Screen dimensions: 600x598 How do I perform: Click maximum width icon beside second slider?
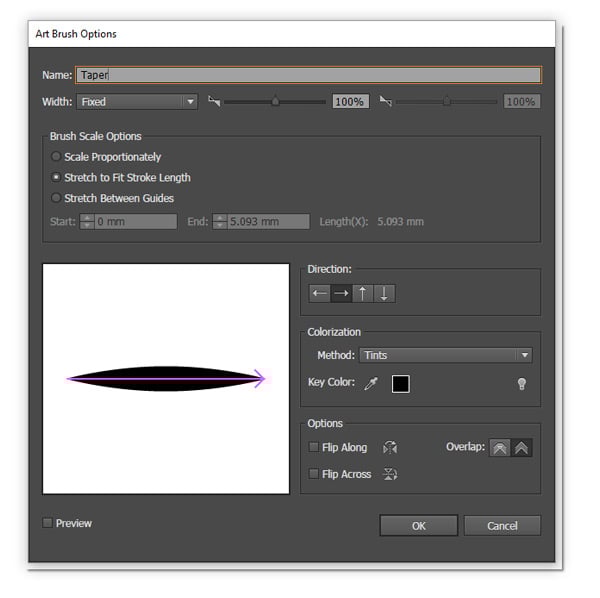[x=386, y=101]
